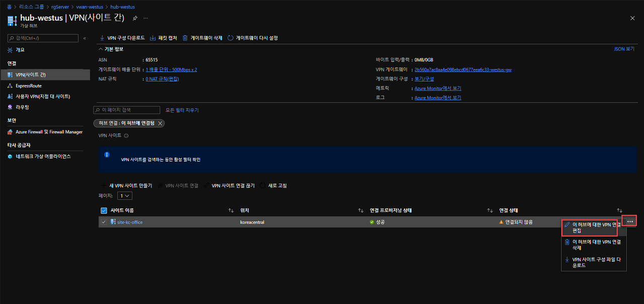
Task: Pin the hub-westus blade with the pin icon
Action: [x=135, y=18]
